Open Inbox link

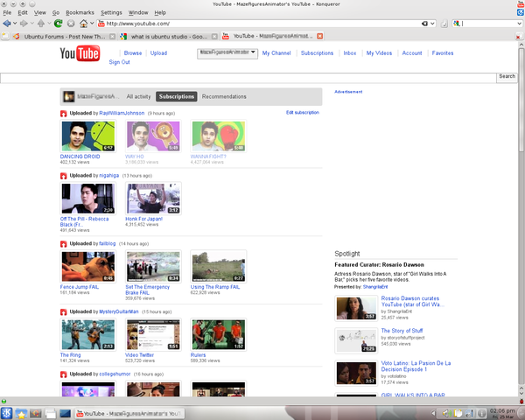[350, 53]
